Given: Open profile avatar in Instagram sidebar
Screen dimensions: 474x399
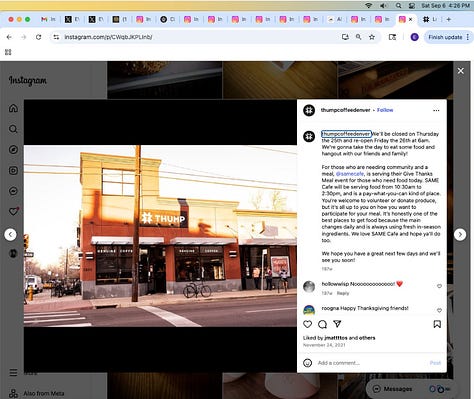Looking at the screenshot, I should pos(13,253).
